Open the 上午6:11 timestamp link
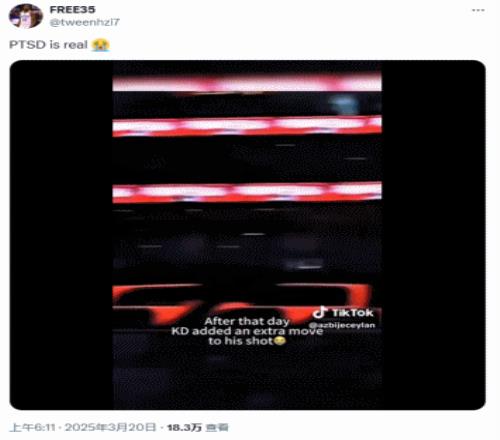Image resolution: width=500 pixels, height=440 pixels. coord(32,427)
